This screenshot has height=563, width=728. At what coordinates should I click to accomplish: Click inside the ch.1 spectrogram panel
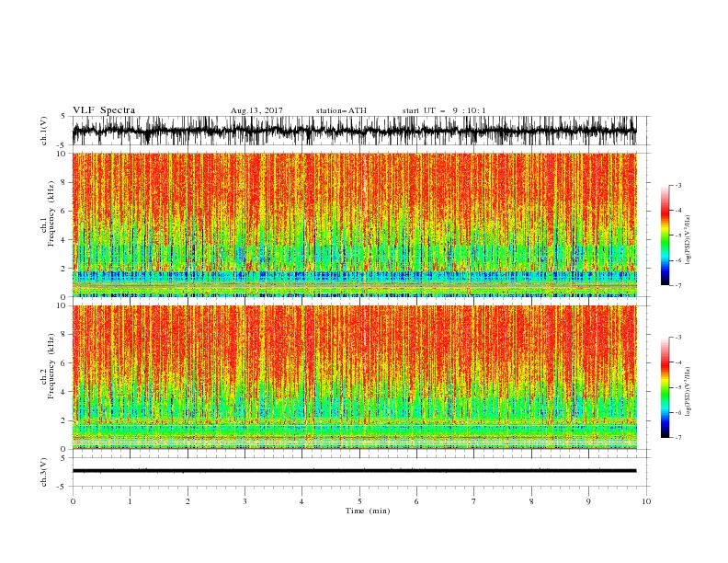pyautogui.click(x=355, y=224)
